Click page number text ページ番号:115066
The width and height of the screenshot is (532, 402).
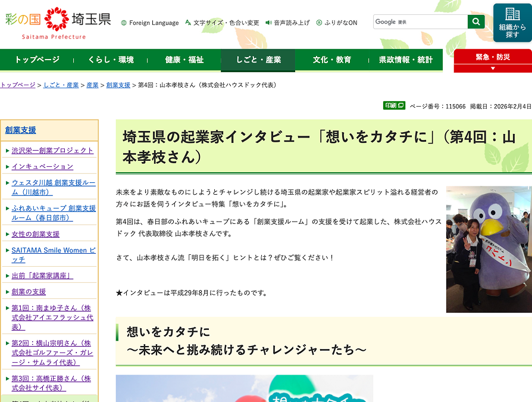coord(437,106)
